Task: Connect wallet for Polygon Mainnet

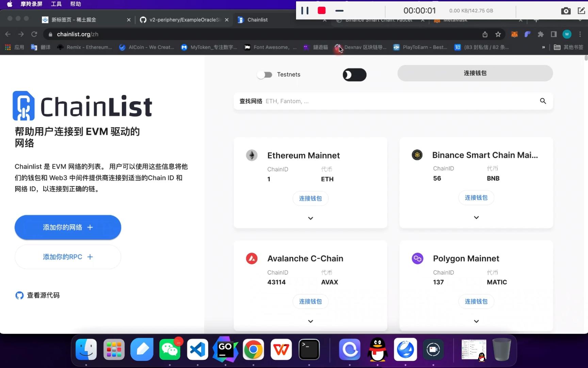Action: pyautogui.click(x=476, y=301)
